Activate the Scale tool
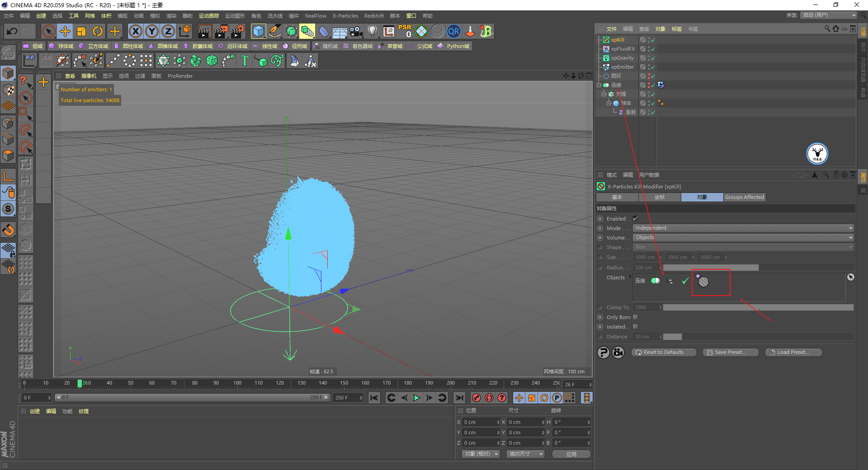Image resolution: width=868 pixels, height=470 pixels. point(81,31)
